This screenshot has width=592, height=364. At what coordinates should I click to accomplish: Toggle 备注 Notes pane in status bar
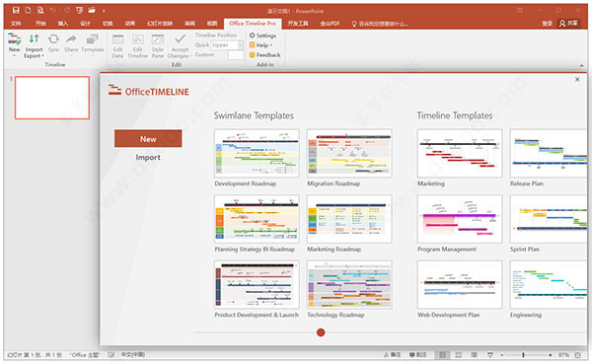393,355
